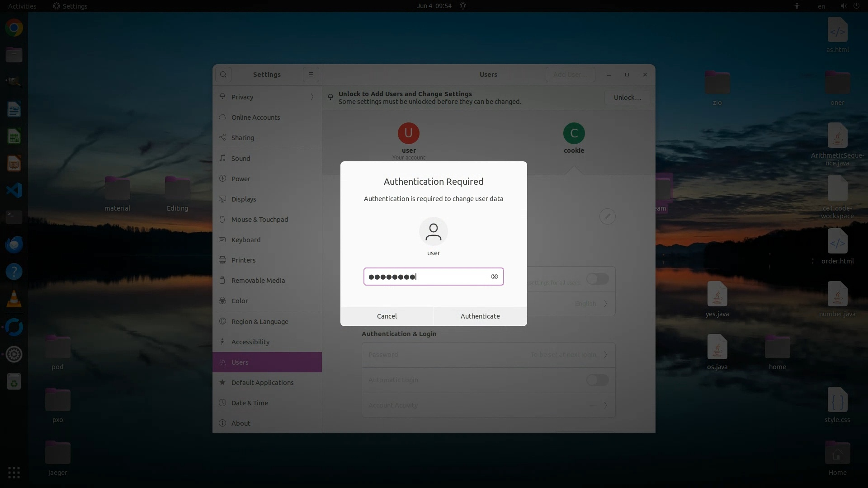
Task: Launch Google Chrome from the dock
Action: [x=14, y=28]
